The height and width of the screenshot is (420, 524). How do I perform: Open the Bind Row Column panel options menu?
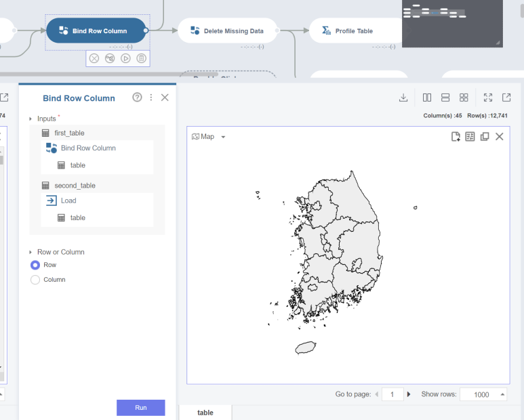tap(151, 97)
